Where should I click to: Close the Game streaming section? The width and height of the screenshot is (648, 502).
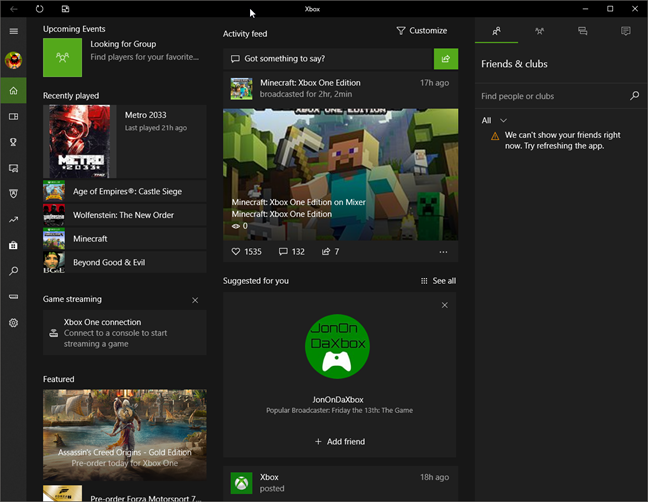[195, 300]
